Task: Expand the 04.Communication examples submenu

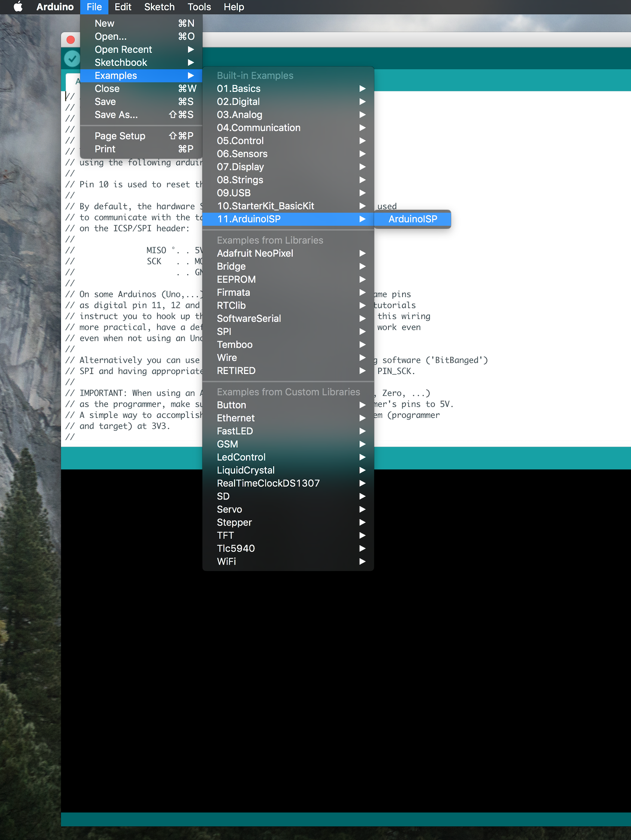Action: pos(259,128)
